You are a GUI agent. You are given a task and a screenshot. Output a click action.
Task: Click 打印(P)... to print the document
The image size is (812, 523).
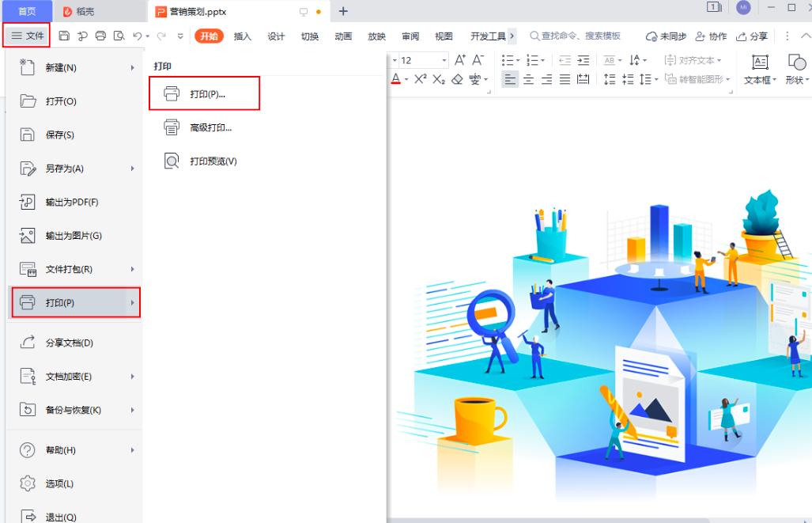203,93
